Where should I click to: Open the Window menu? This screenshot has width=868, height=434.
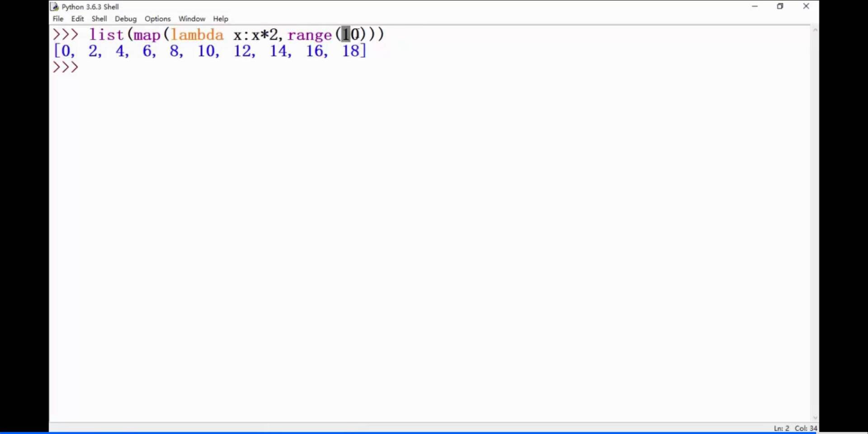click(x=192, y=19)
